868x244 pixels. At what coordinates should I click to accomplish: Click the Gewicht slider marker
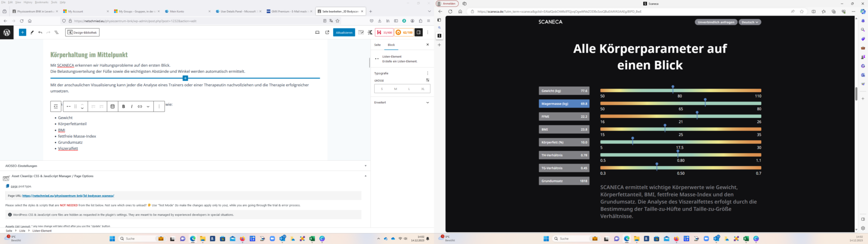[673, 89]
